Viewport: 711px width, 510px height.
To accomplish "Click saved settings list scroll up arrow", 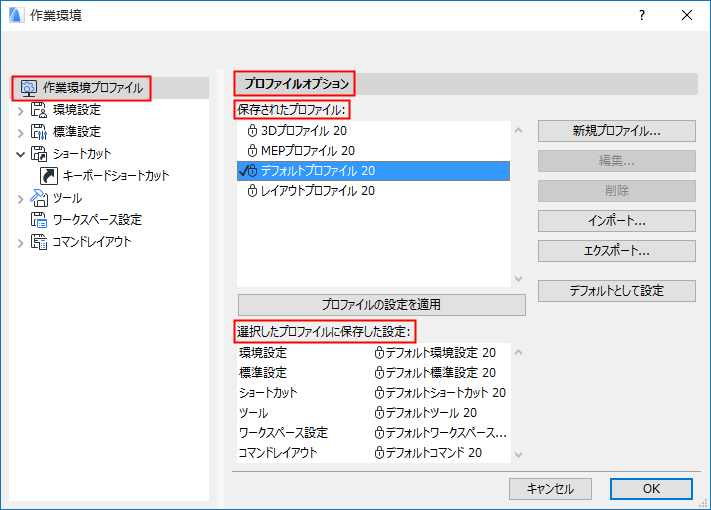I will pyautogui.click(x=519, y=352).
